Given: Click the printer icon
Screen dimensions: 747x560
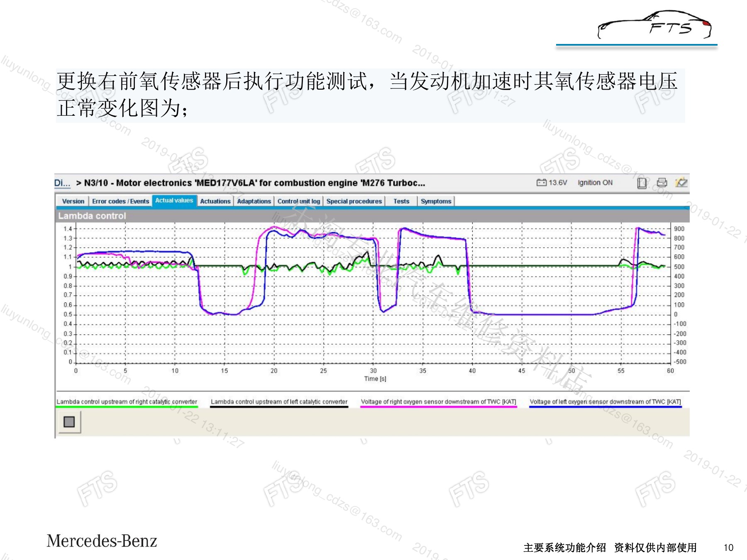Looking at the screenshot, I should pyautogui.click(x=662, y=183).
